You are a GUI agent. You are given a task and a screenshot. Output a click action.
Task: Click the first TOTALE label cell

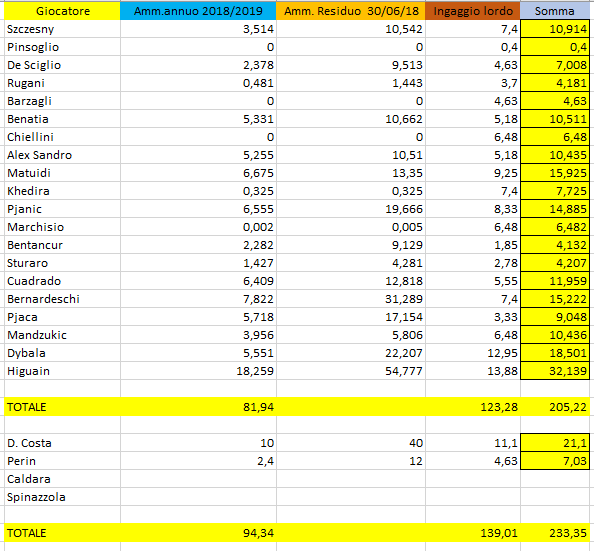[x=63, y=407]
